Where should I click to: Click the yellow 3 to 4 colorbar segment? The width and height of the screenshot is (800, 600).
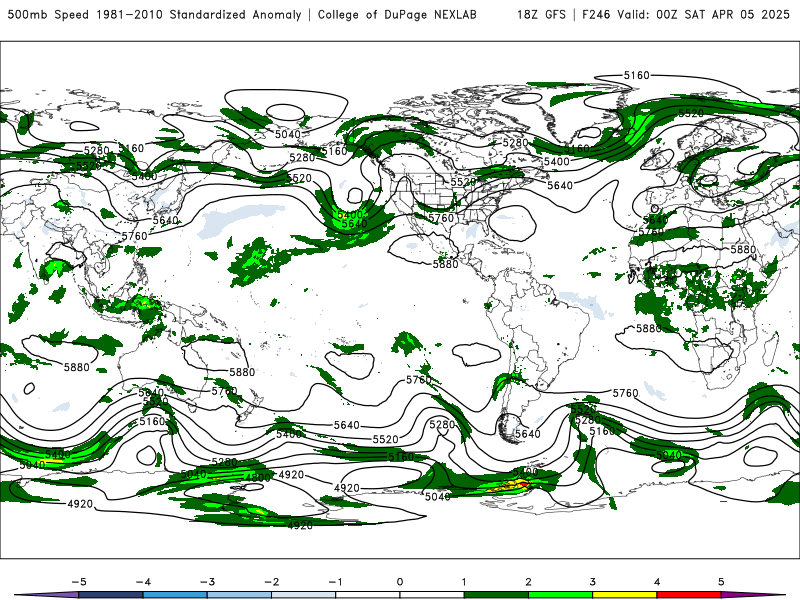click(624, 595)
